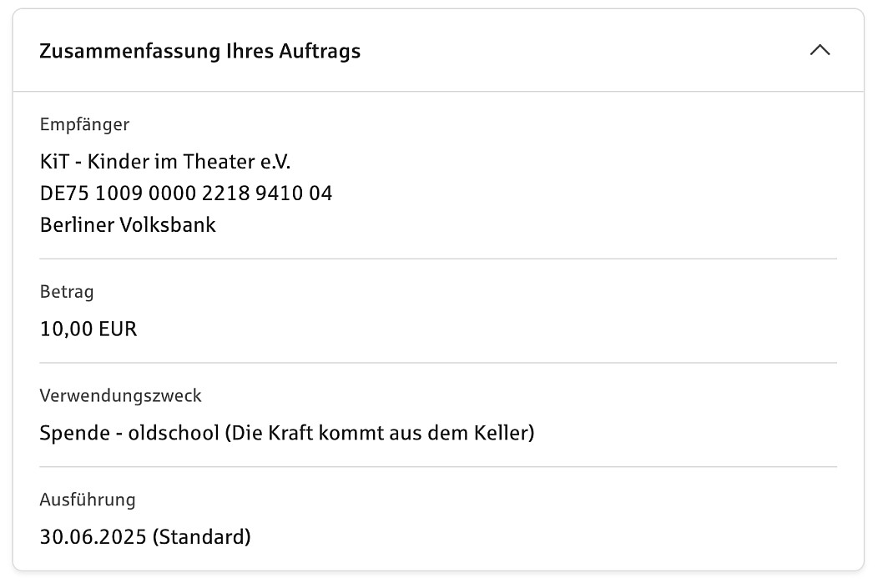Click the 'e.V.' suffix of the recipient

[x=275, y=161]
